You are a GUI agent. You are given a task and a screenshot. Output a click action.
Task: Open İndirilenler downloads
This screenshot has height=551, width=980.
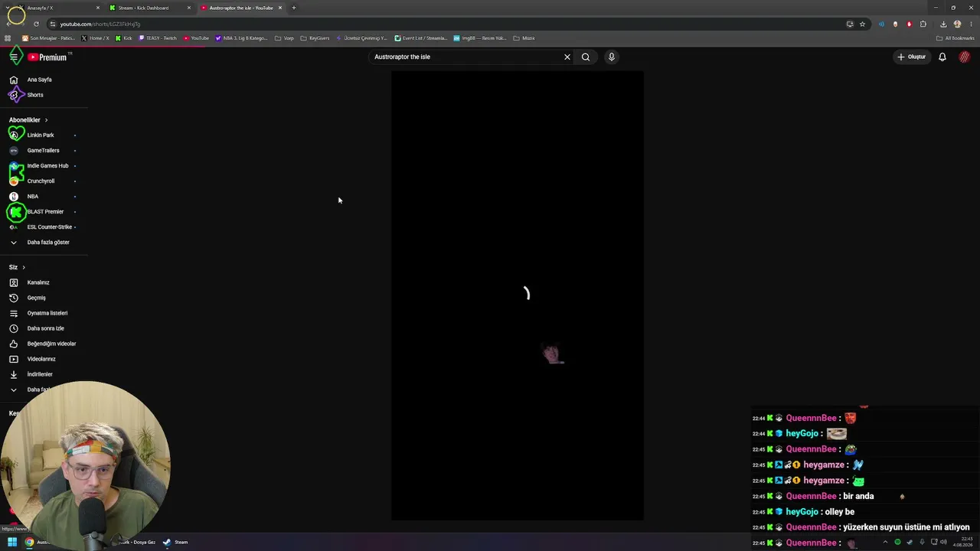[40, 374]
